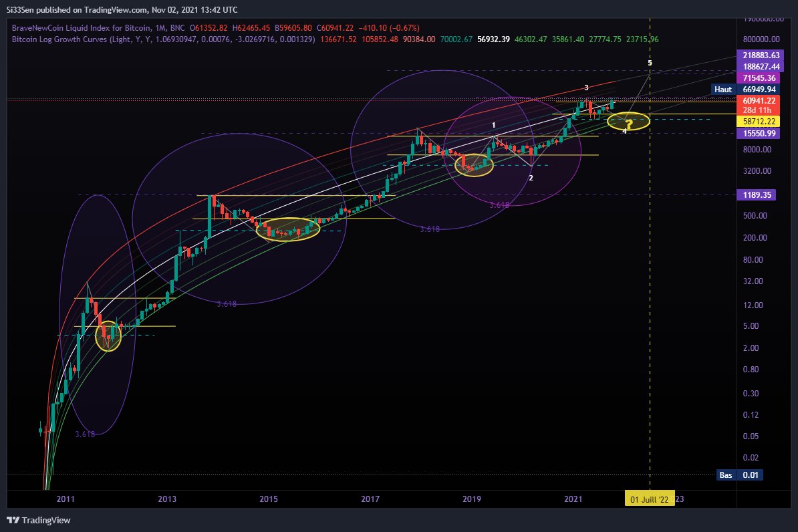Image resolution: width=798 pixels, height=532 pixels.
Task: Click the yellow 58712.22 price label
Action: pos(759,121)
